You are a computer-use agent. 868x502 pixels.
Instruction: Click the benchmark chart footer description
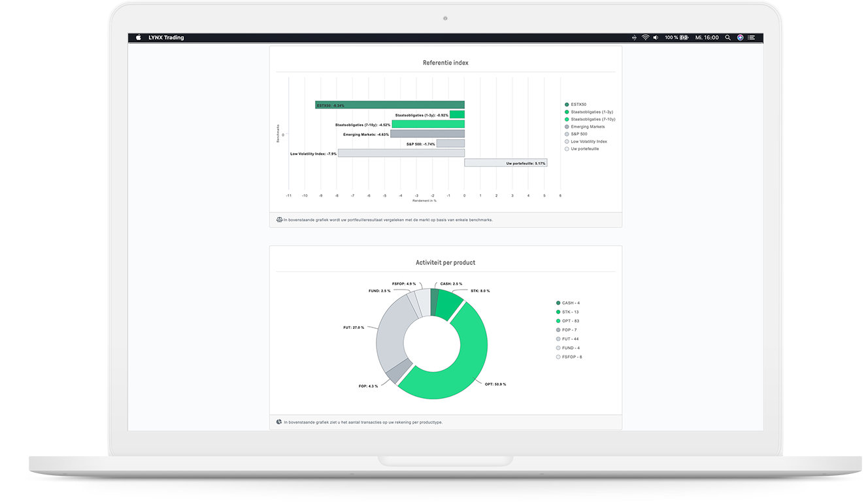coord(388,220)
